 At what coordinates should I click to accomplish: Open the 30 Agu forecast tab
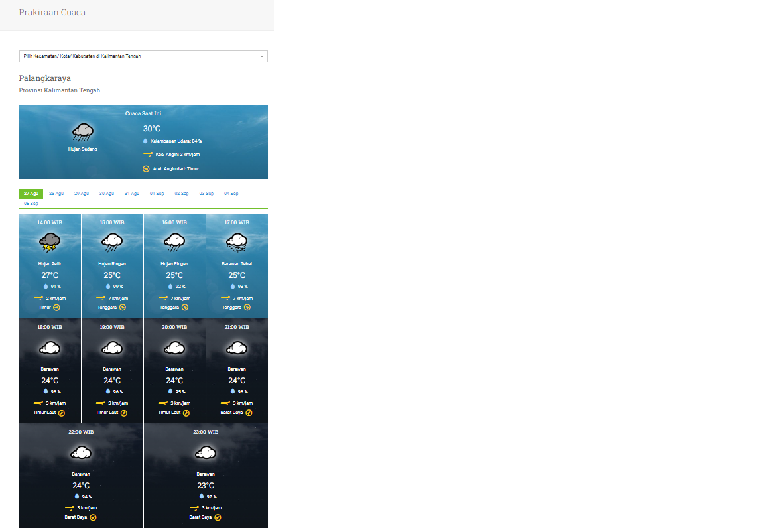107,194
